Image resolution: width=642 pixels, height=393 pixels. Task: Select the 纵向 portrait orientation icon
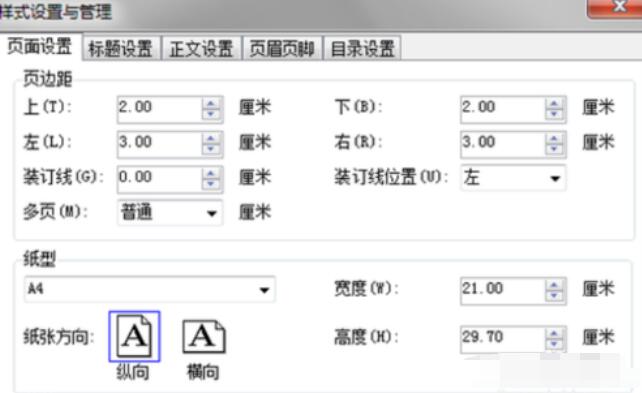point(134,337)
